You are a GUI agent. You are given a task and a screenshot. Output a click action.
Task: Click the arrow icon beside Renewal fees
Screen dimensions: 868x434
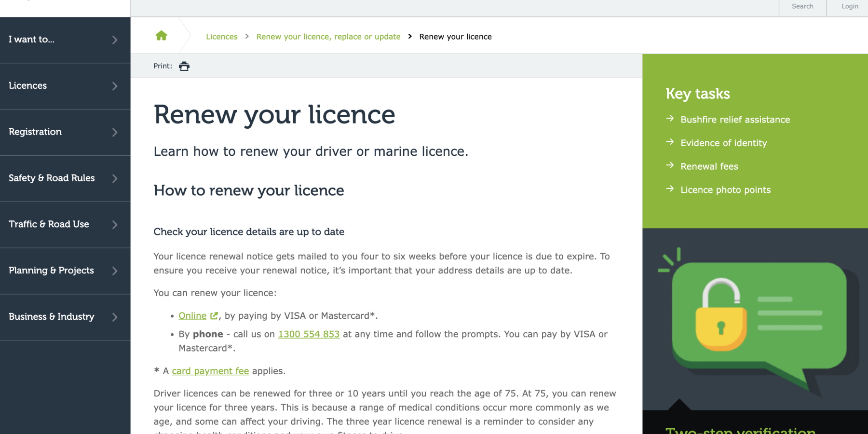coord(670,165)
